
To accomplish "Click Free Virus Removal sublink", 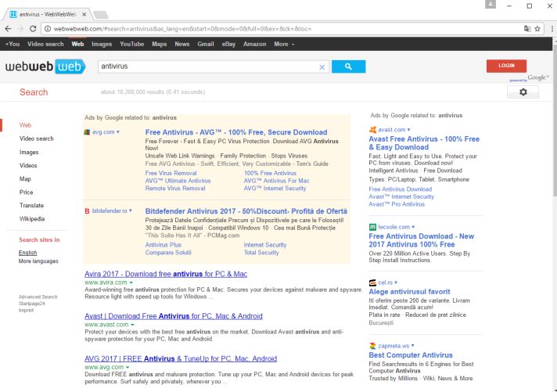I will (x=171, y=173).
